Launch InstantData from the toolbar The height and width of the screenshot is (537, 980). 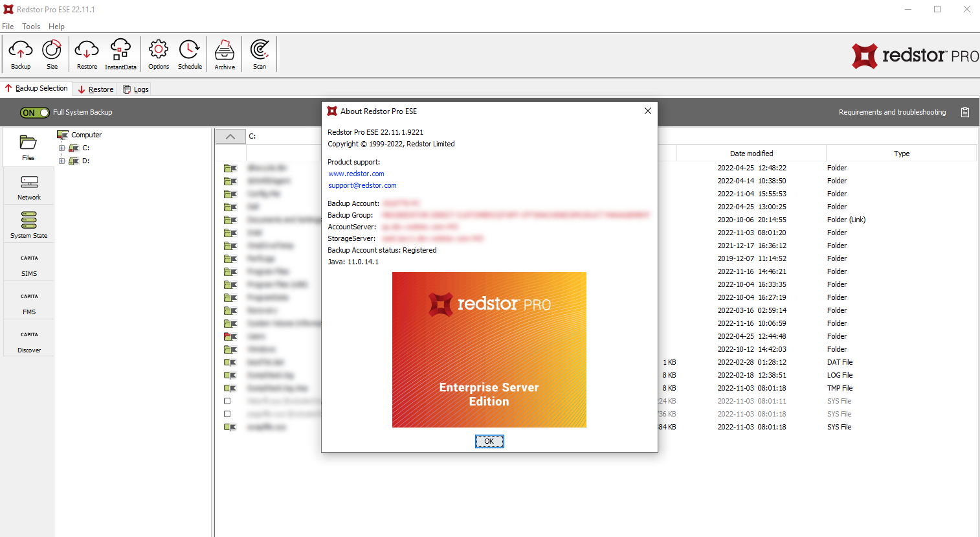(x=120, y=54)
